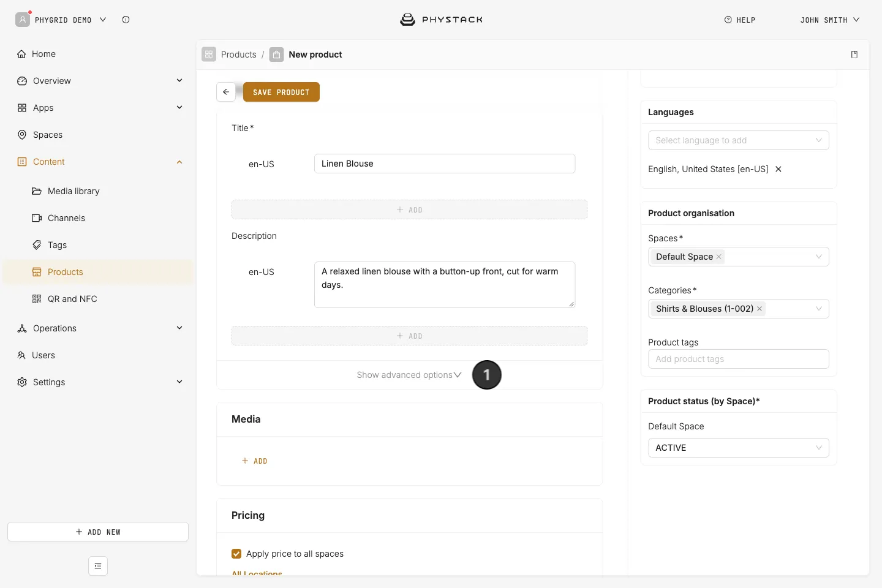The width and height of the screenshot is (882, 588).
Task: Click the Products breadcrumb grid icon
Action: click(209, 55)
